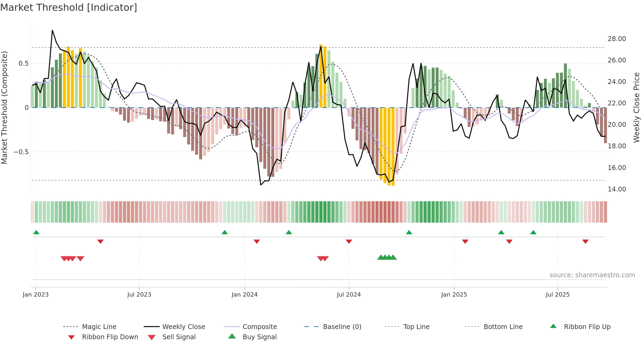Click the Market Threshold (Composite) axis title
This screenshot has width=644, height=362.
coord(4,108)
